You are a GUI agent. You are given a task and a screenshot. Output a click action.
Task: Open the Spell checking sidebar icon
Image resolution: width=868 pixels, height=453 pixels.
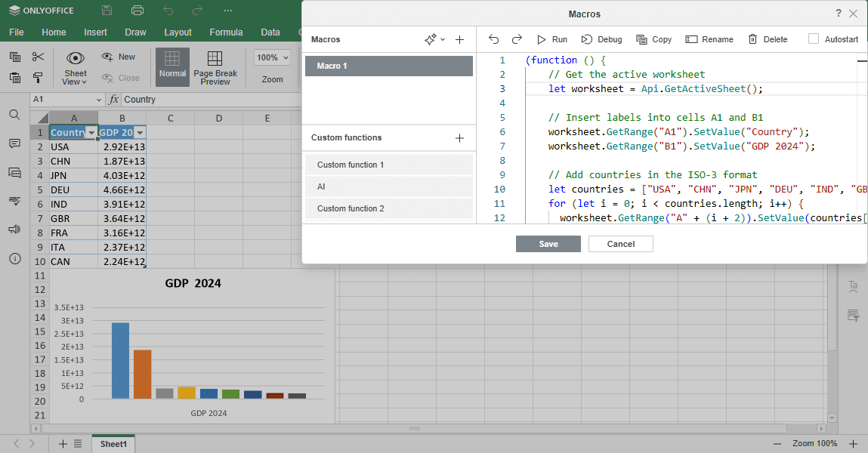pos(15,201)
